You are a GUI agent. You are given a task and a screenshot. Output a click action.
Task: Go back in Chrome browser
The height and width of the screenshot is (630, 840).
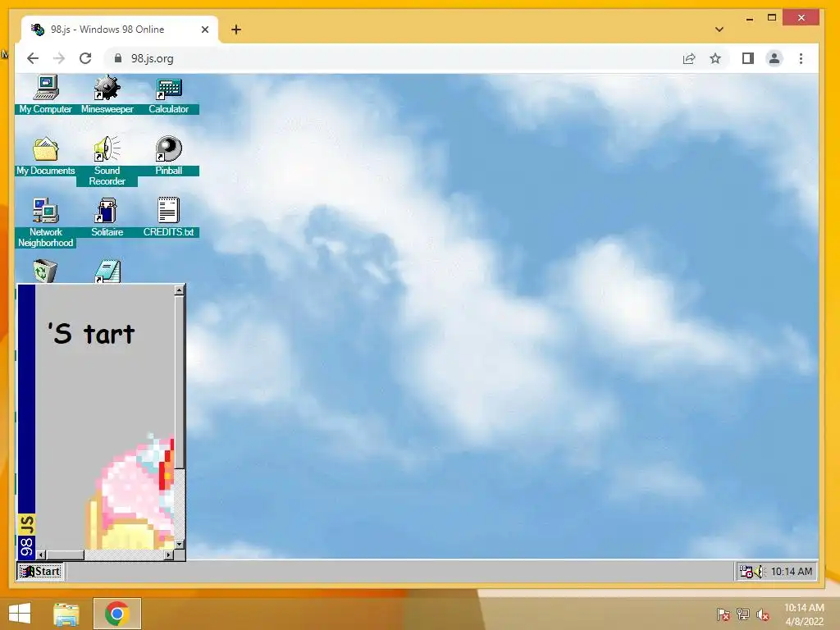pyautogui.click(x=33, y=58)
